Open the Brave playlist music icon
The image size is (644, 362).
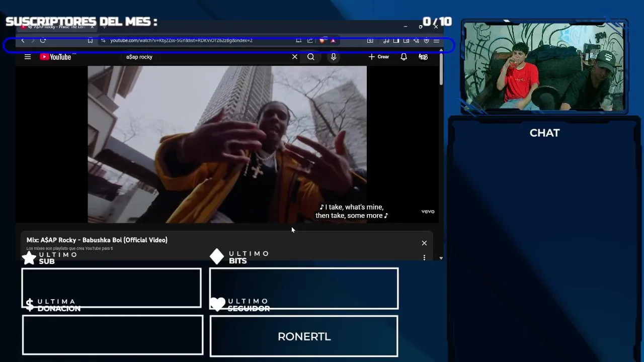coord(386,41)
